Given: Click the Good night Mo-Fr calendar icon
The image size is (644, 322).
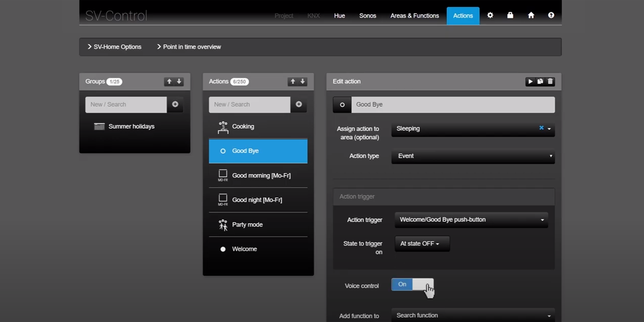Looking at the screenshot, I should pos(223,200).
